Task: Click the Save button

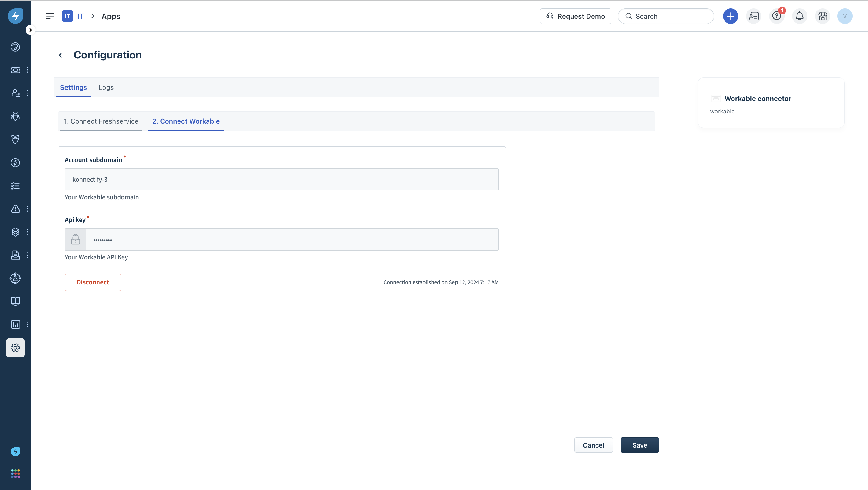Action: tap(639, 445)
